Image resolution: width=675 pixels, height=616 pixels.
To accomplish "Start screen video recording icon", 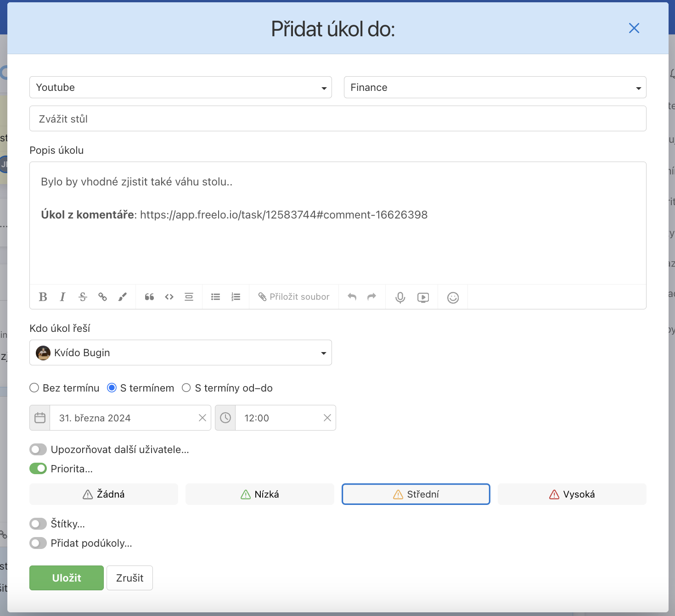I will click(x=423, y=297).
